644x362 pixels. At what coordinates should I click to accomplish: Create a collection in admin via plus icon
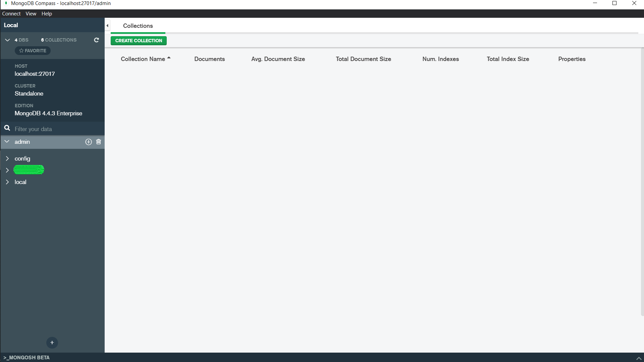coord(88,142)
